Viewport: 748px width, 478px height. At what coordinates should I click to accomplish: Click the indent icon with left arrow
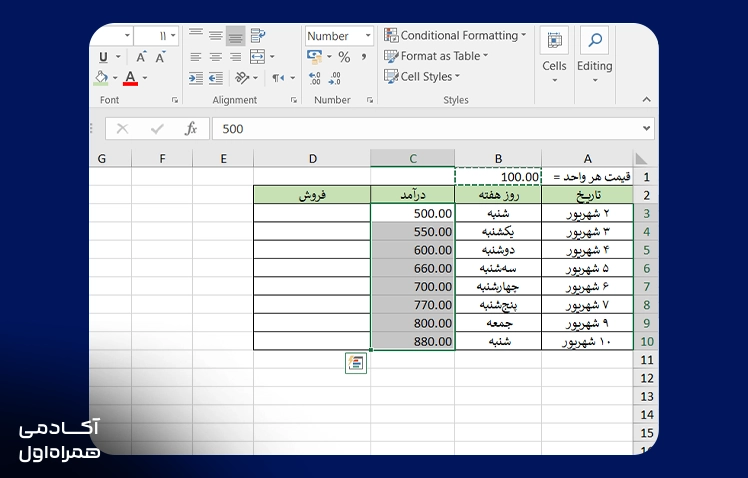pos(216,78)
